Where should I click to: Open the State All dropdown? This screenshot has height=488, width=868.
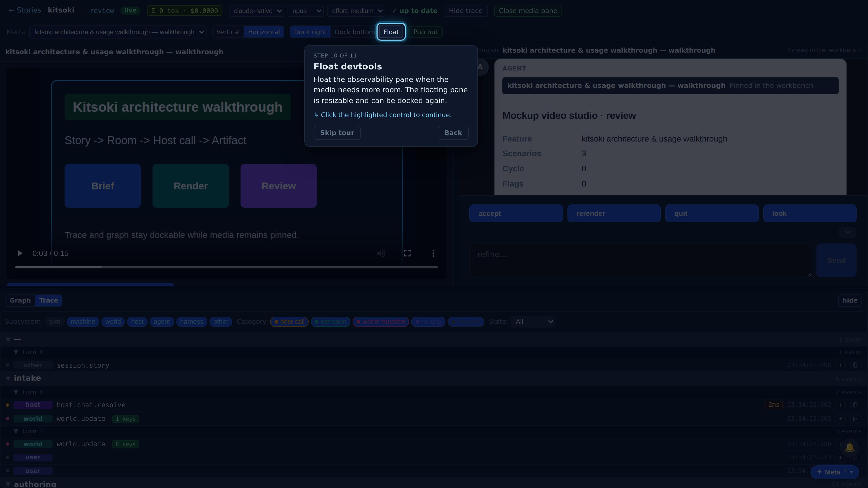[533, 322]
